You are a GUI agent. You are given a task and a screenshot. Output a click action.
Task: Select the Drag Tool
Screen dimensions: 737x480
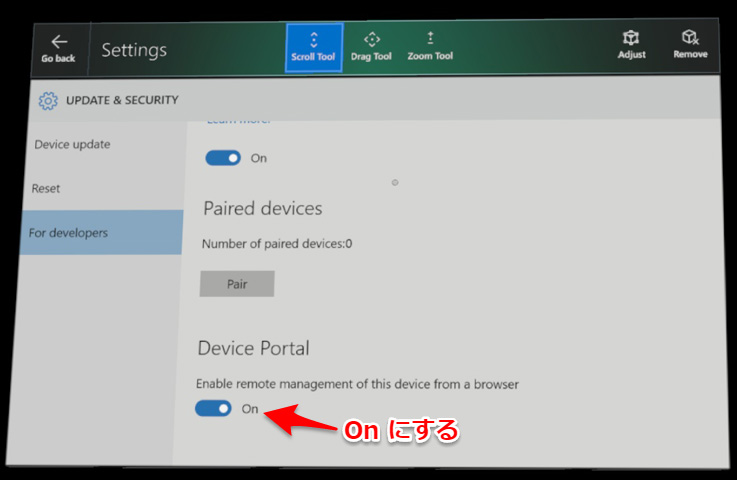371,47
